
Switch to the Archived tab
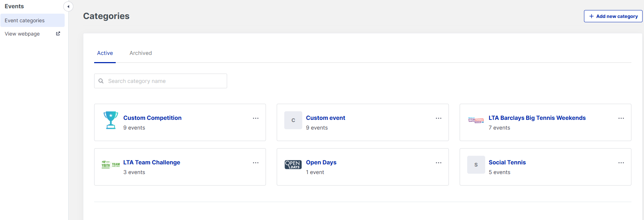(x=141, y=53)
